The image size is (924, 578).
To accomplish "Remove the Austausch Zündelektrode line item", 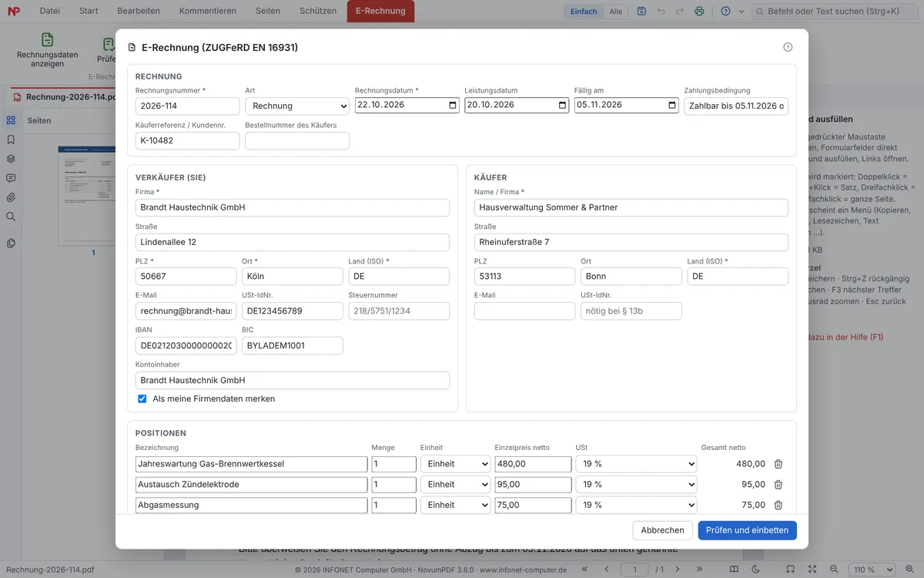I will coord(778,485).
